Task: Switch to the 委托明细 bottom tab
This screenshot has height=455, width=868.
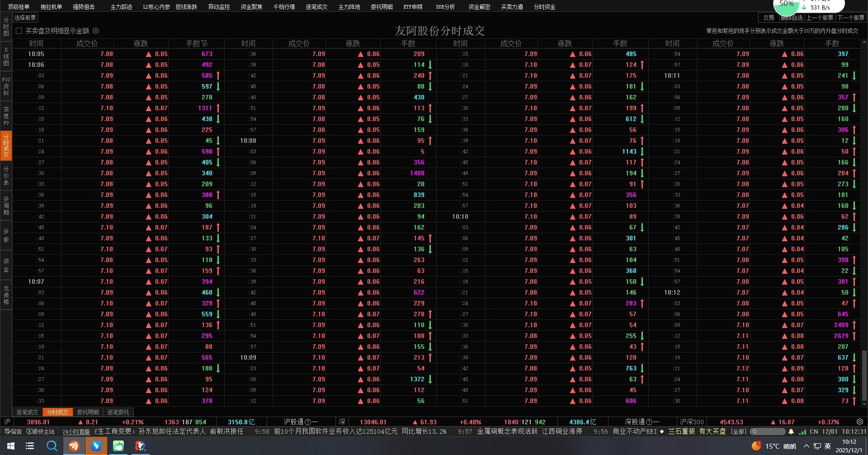Action: (88, 412)
